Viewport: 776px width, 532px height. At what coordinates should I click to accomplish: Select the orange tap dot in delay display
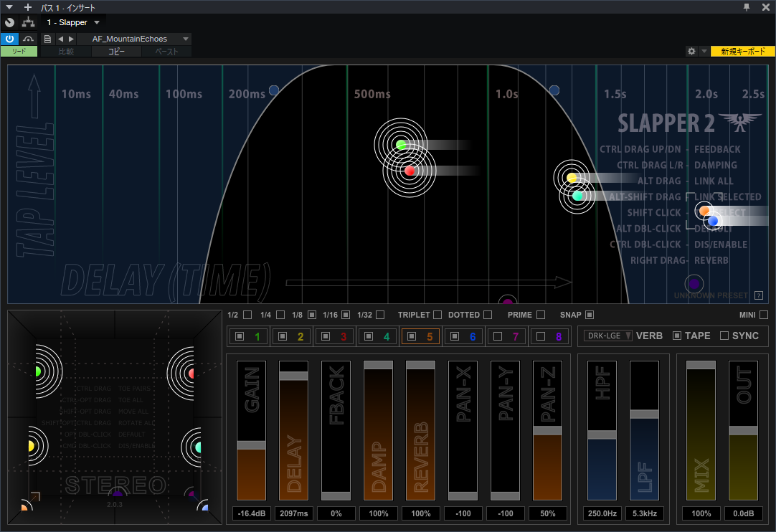pyautogui.click(x=704, y=211)
